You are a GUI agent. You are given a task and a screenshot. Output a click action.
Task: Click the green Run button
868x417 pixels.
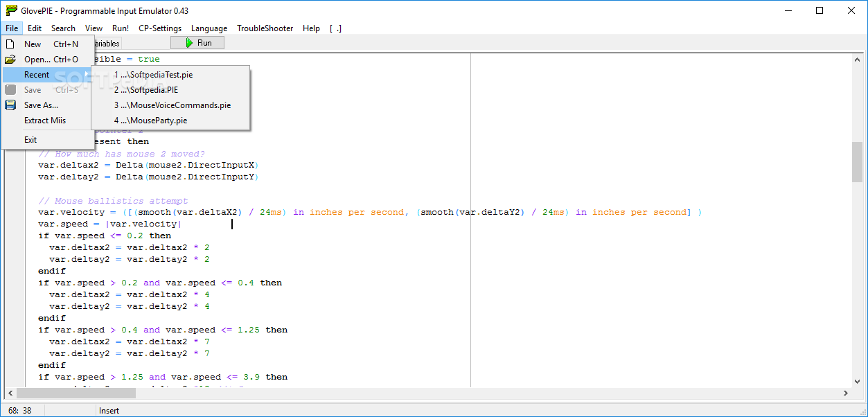197,43
